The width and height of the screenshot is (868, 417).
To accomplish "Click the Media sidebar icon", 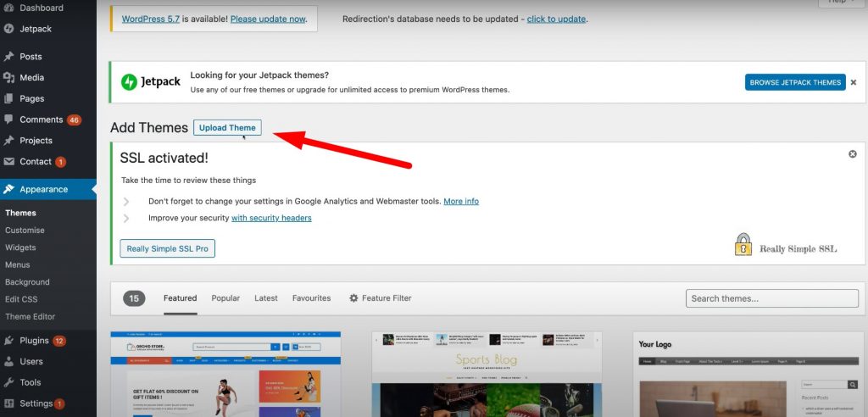I will 8,77.
